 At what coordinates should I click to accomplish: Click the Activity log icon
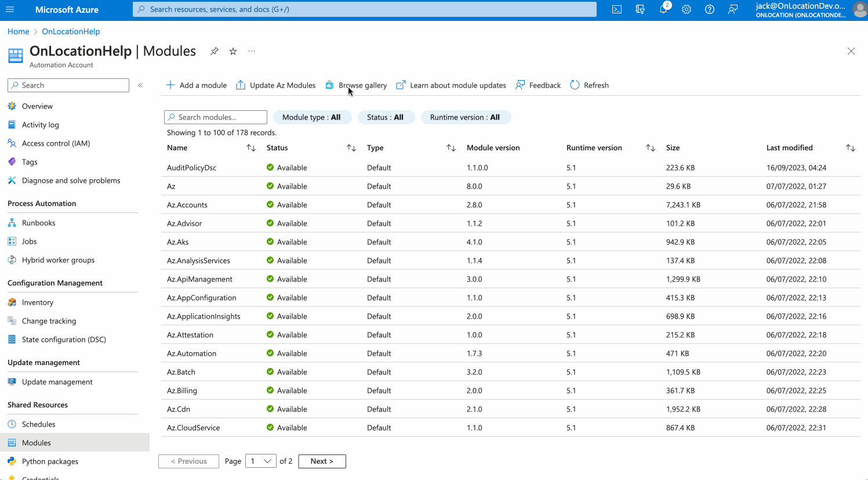(x=12, y=125)
